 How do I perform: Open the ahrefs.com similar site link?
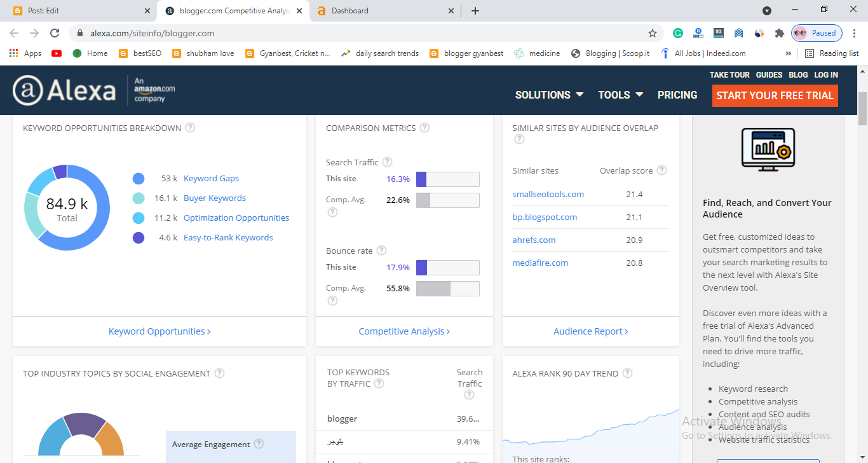click(x=534, y=240)
